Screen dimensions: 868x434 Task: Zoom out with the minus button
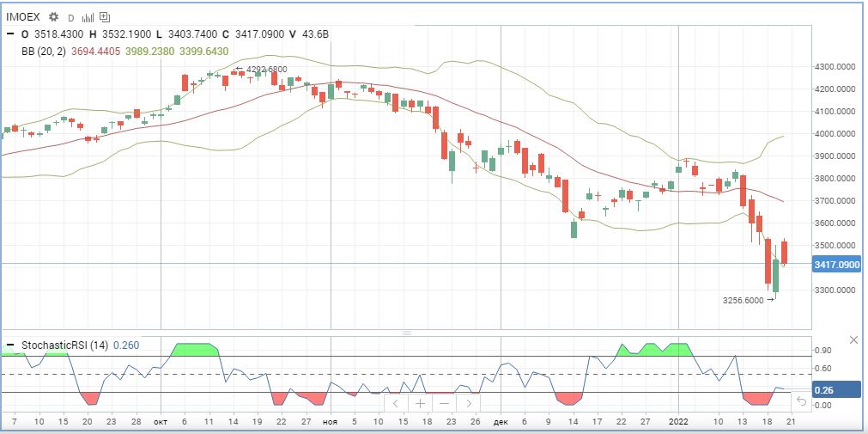[x=444, y=404]
